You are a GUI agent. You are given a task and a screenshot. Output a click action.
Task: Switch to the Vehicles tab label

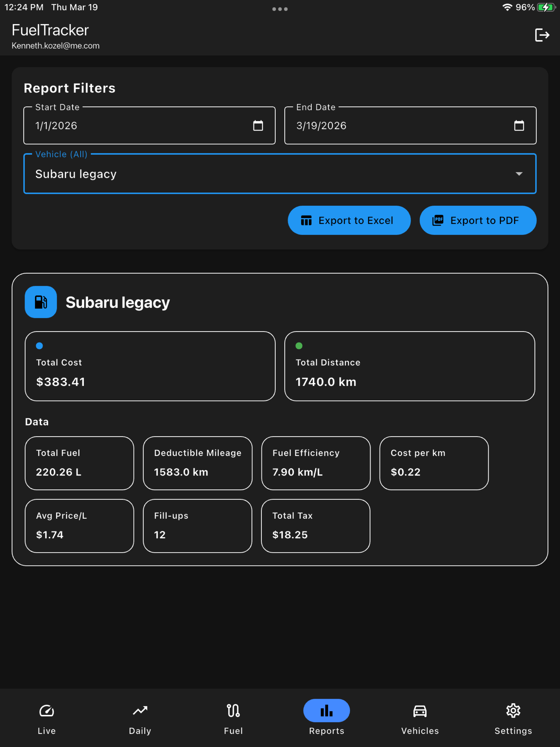(x=420, y=731)
